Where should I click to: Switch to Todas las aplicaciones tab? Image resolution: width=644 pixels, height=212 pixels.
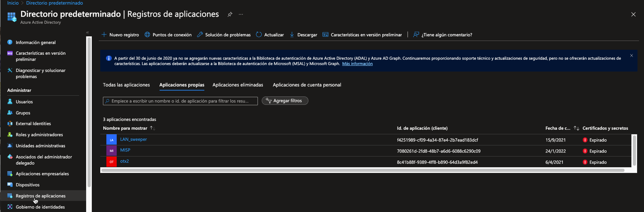[126, 85]
